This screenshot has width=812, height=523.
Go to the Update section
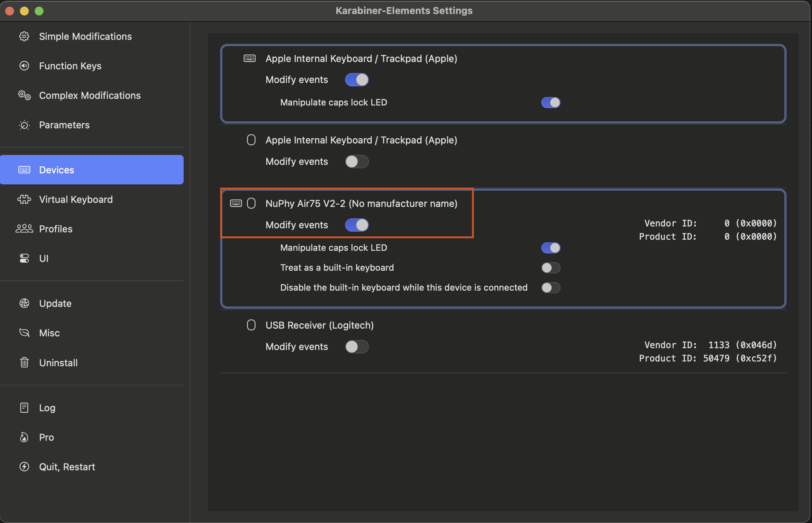click(92, 303)
